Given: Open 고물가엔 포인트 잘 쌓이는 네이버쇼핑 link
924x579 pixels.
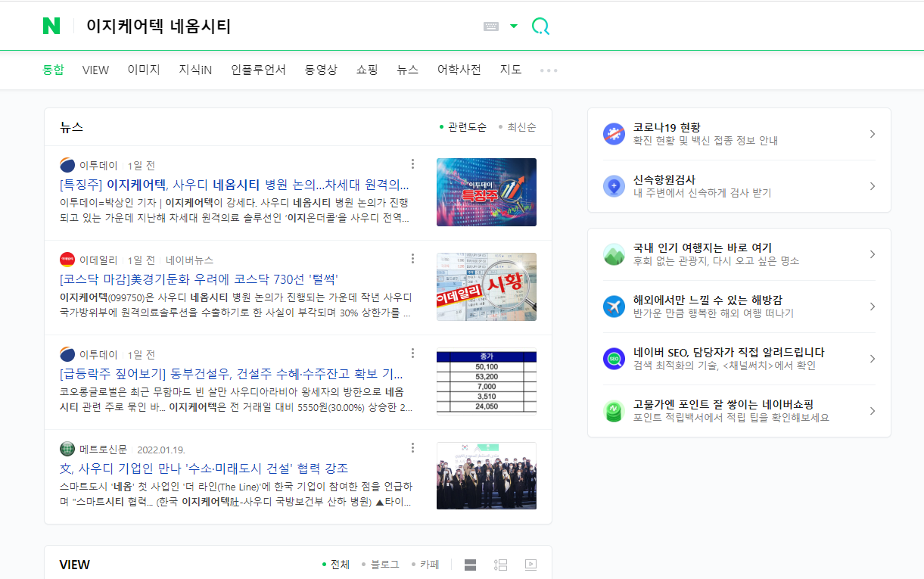Looking at the screenshot, I should pyautogui.click(x=723, y=404).
